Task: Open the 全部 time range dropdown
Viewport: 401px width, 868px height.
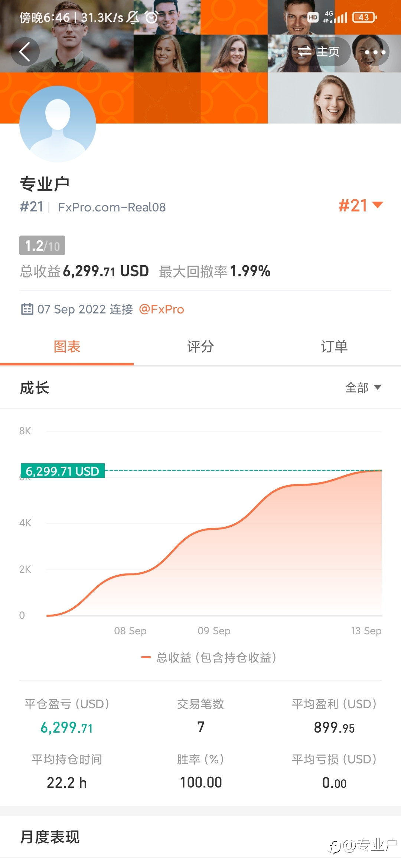Action: (363, 388)
